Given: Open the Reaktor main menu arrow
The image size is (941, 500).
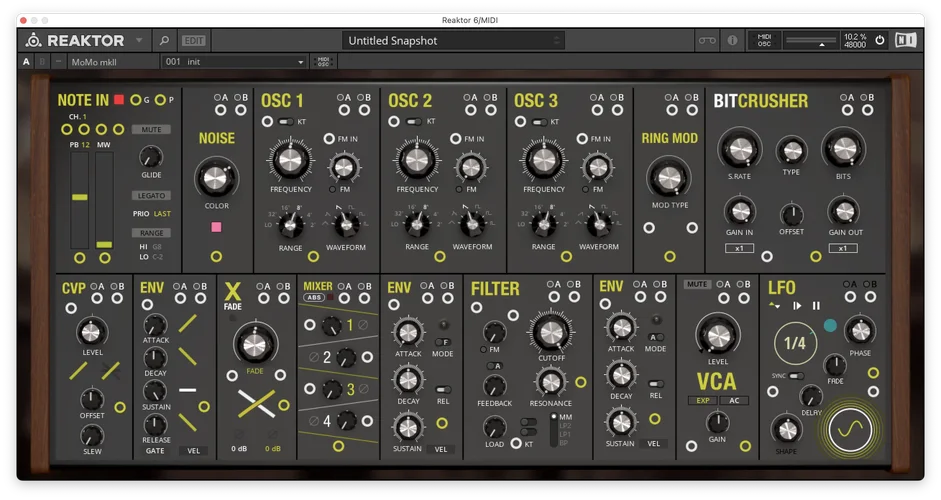Looking at the screenshot, I should 139,41.
